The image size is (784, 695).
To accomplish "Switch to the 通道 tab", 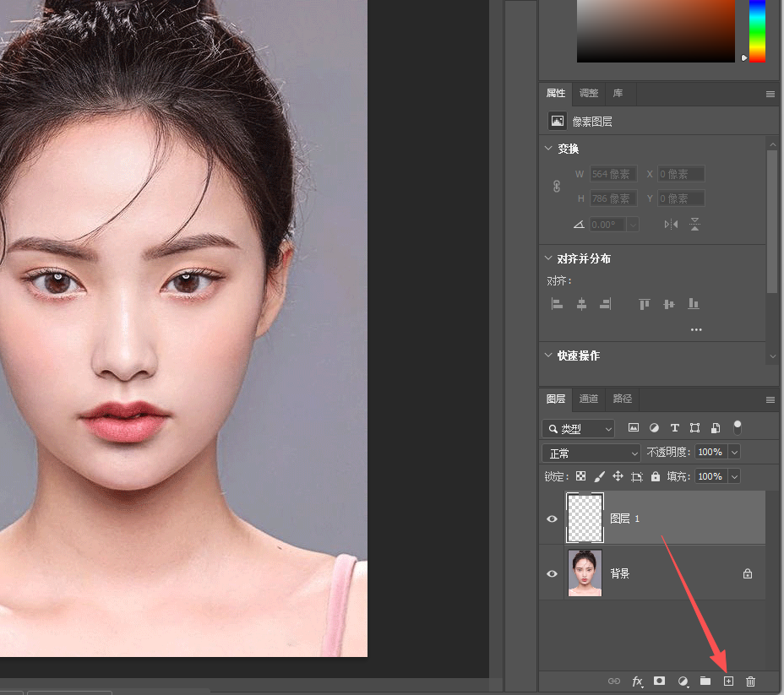I will [x=589, y=399].
